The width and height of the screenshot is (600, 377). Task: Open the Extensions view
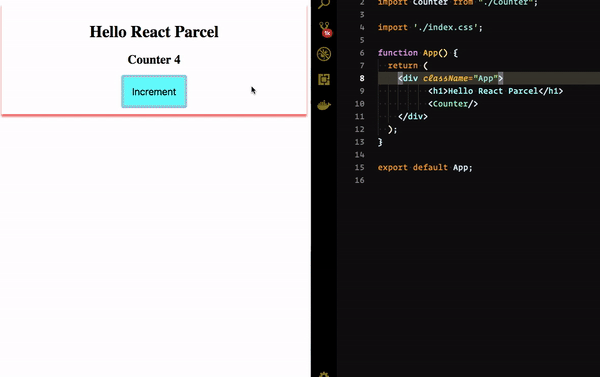[324, 80]
